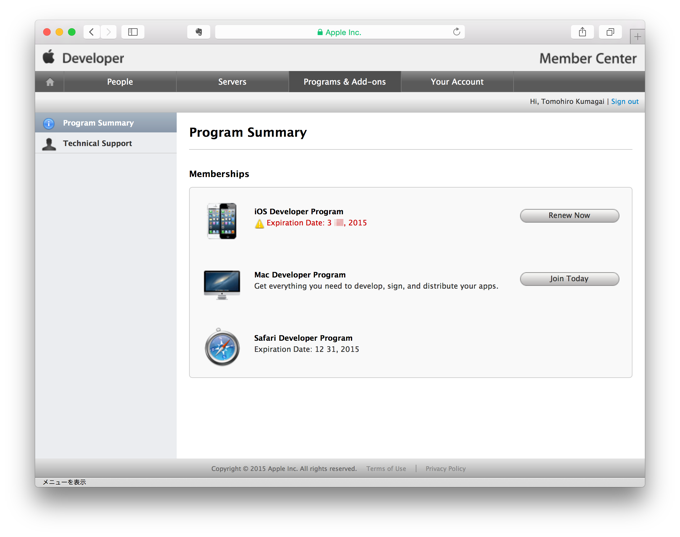The width and height of the screenshot is (680, 537).
Task: Click the iMac image for Mac Developer Program
Action: pos(222,285)
